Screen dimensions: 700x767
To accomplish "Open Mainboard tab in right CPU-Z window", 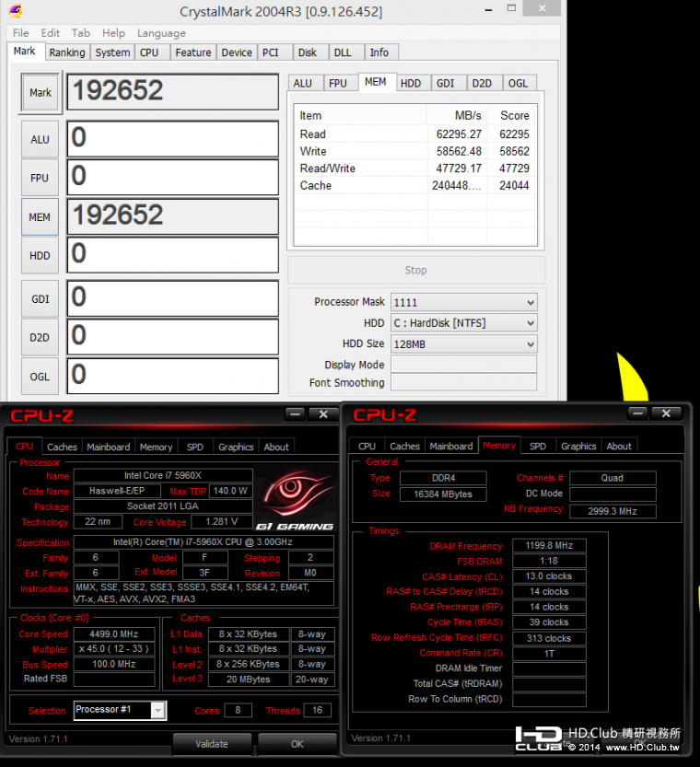I will coord(451,446).
